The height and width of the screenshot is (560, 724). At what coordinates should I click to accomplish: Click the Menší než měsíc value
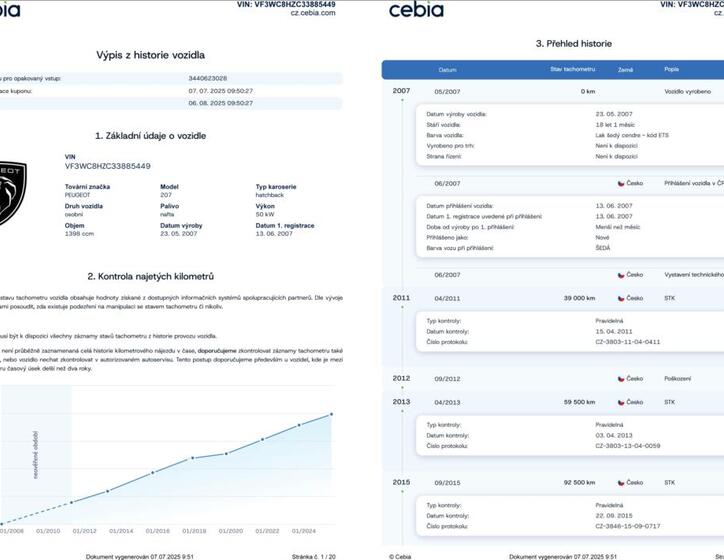[x=617, y=227]
